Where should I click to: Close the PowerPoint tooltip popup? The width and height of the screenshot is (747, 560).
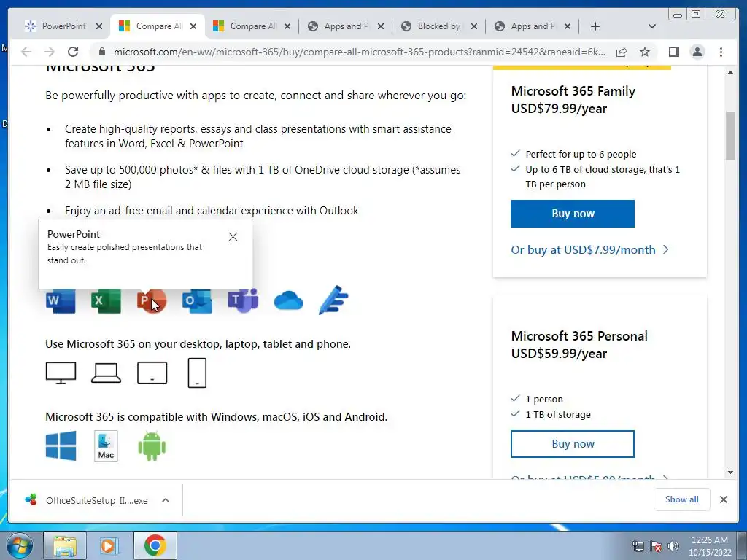click(x=233, y=237)
